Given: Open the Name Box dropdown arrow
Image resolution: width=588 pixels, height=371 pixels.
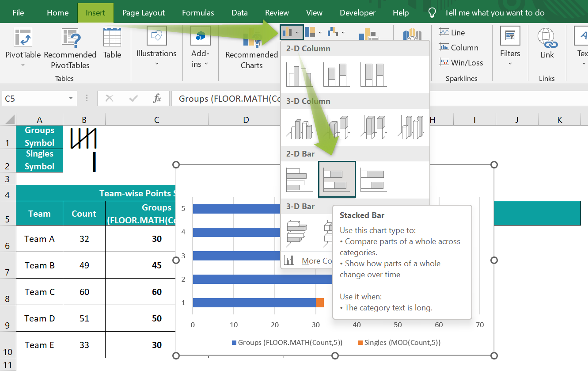Looking at the screenshot, I should [x=71, y=99].
